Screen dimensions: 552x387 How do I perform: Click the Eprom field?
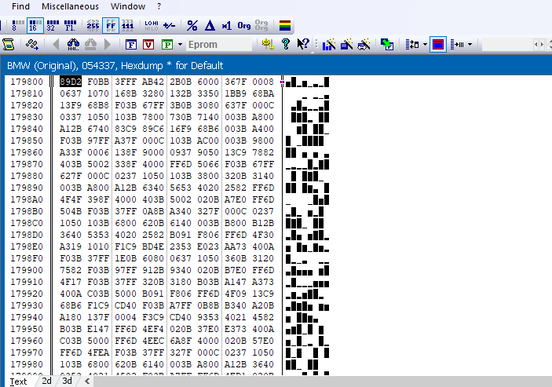click(219, 45)
